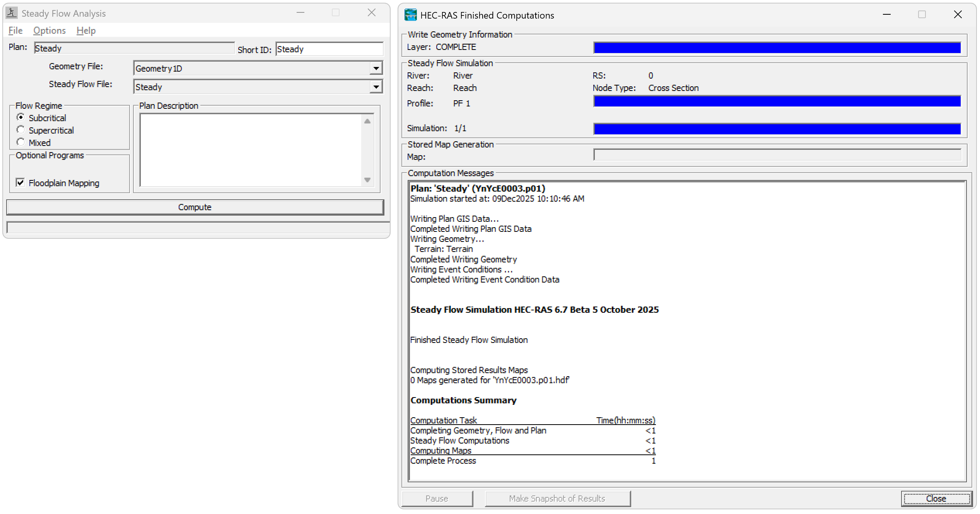Click the 'Computing Maps' summary row
Image resolution: width=980 pixels, height=514 pixels.
(x=533, y=451)
